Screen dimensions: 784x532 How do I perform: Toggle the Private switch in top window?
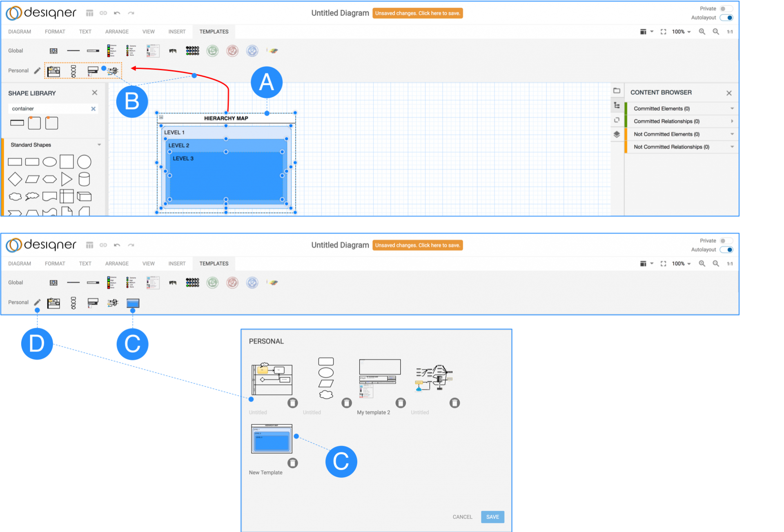click(x=726, y=9)
